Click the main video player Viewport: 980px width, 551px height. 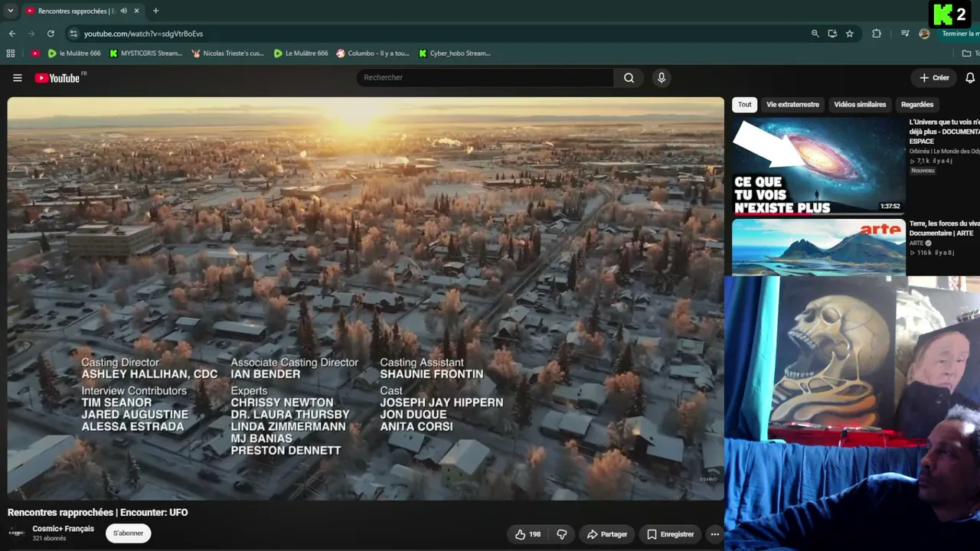[x=366, y=298]
